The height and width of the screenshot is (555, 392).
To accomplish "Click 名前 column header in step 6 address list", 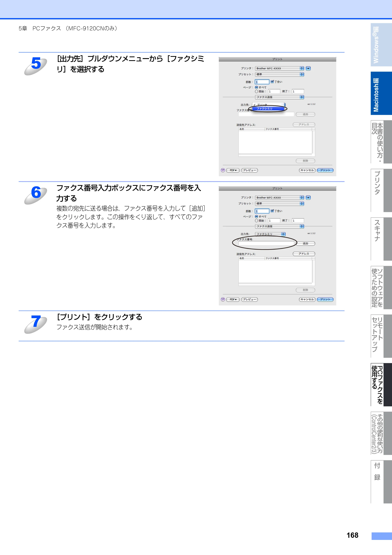I will [x=252, y=258].
